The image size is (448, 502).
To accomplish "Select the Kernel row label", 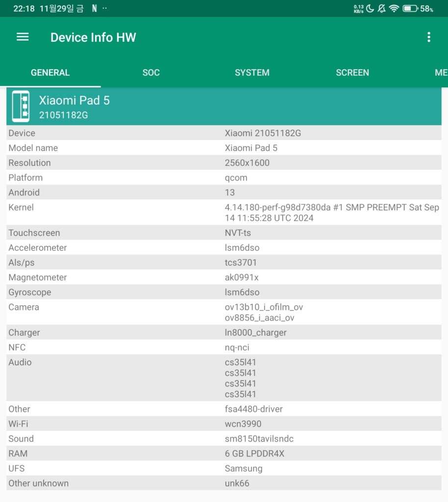I will (x=21, y=207).
